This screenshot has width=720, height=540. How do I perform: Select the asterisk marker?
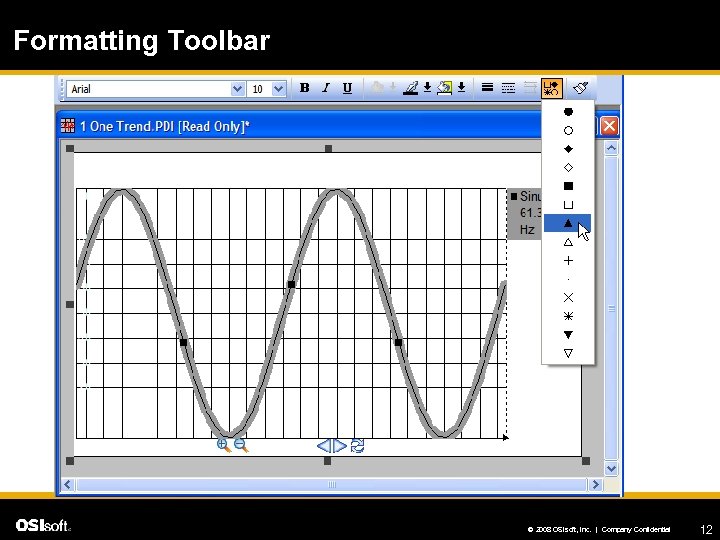[568, 316]
